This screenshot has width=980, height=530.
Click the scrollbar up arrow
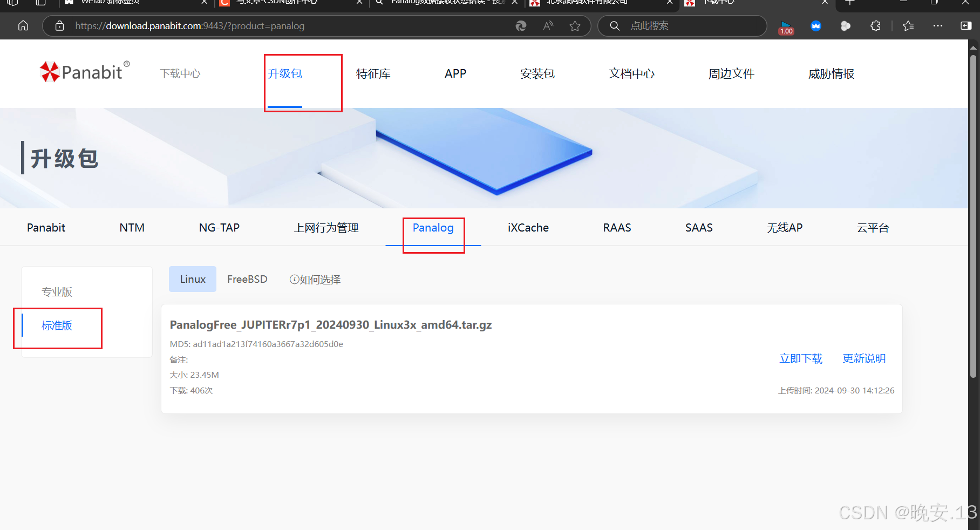(x=974, y=47)
